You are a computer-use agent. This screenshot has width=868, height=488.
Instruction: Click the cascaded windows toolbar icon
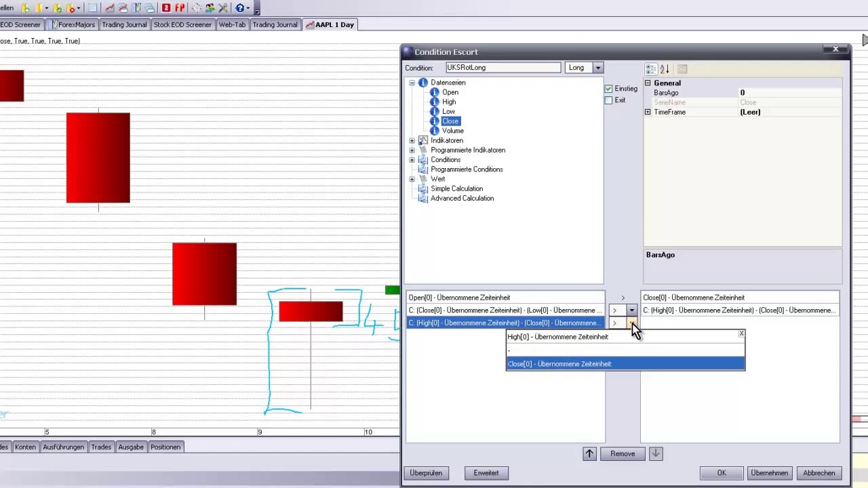[x=149, y=8]
